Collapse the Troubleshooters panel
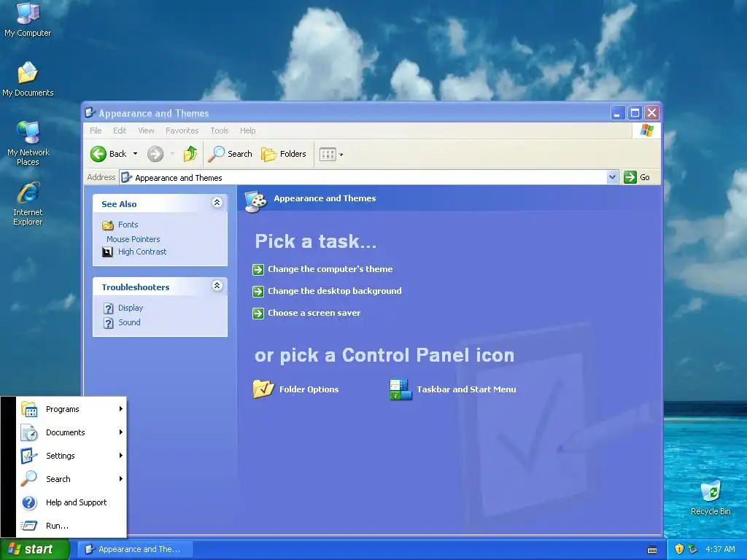 [217, 285]
